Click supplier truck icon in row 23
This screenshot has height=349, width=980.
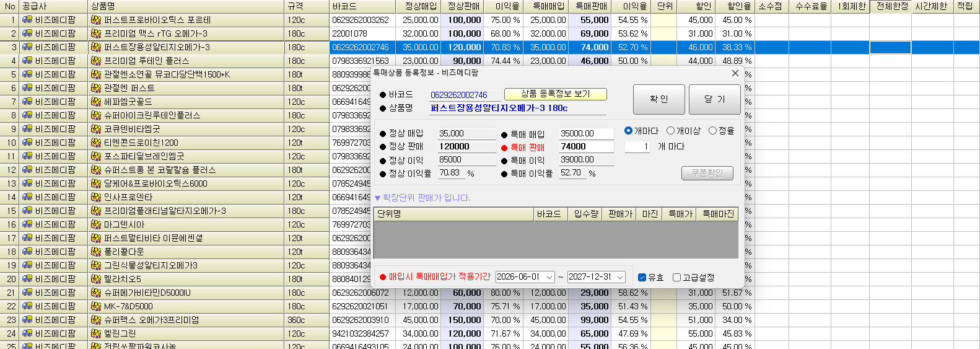point(27,320)
